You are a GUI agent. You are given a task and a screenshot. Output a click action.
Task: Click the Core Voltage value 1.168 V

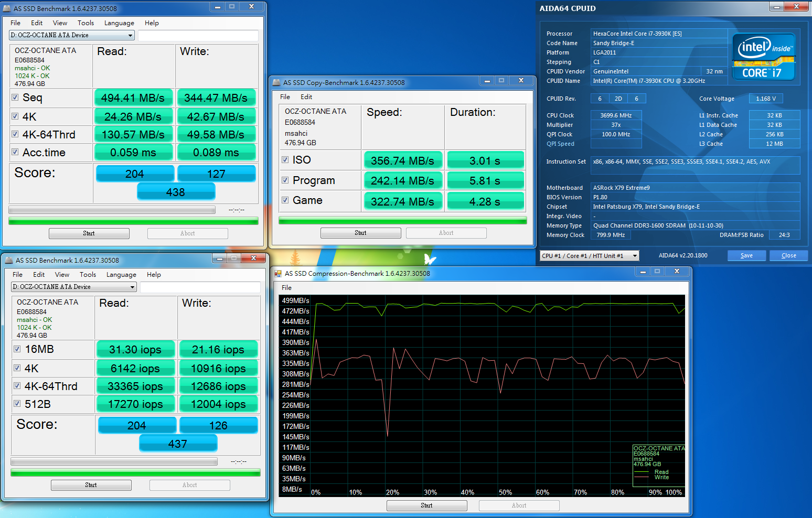click(766, 99)
